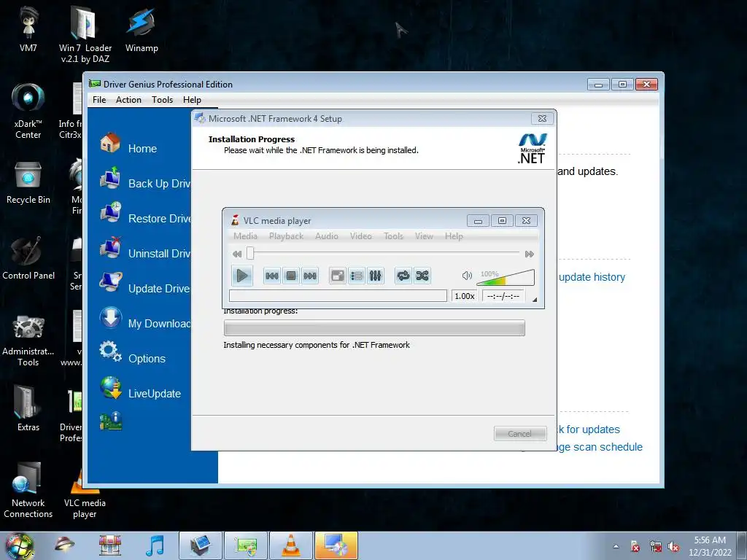This screenshot has height=560, width=747.
Task: Select the VLC media player desktop shortcut
Action: pyautogui.click(x=85, y=493)
